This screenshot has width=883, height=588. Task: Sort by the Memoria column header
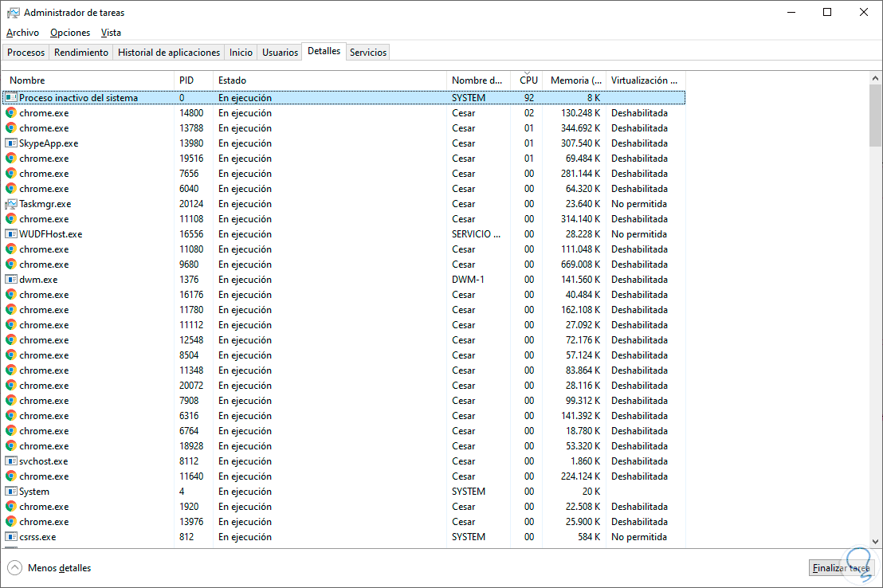pyautogui.click(x=575, y=80)
